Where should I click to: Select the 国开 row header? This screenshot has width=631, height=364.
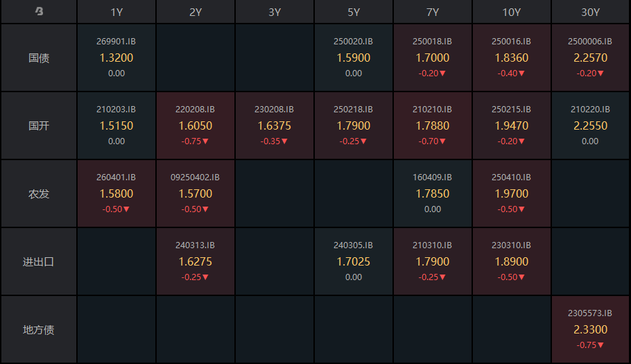[39, 126]
